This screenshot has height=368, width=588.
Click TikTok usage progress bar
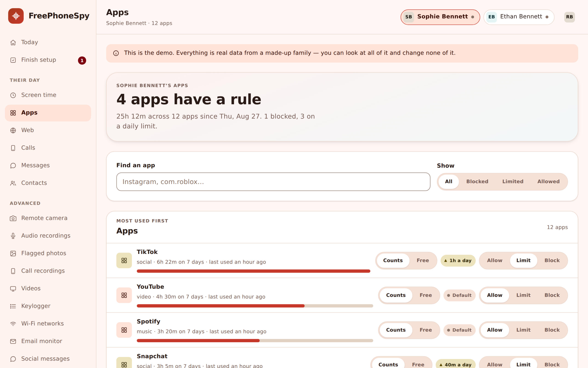(x=253, y=271)
